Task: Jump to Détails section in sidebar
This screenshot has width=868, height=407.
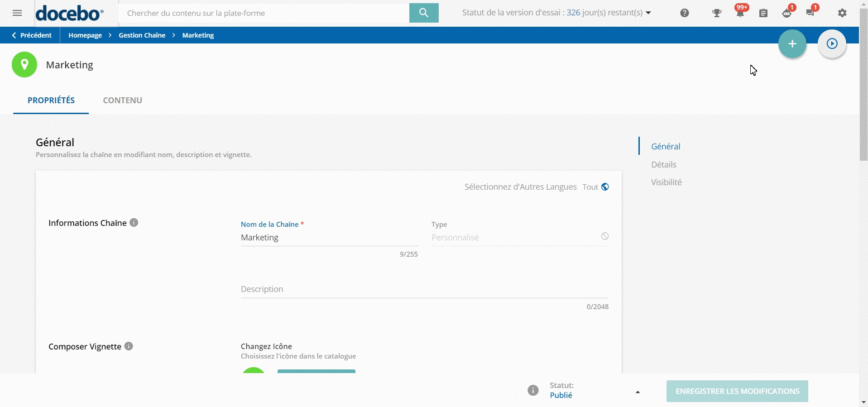Action: [x=663, y=165]
